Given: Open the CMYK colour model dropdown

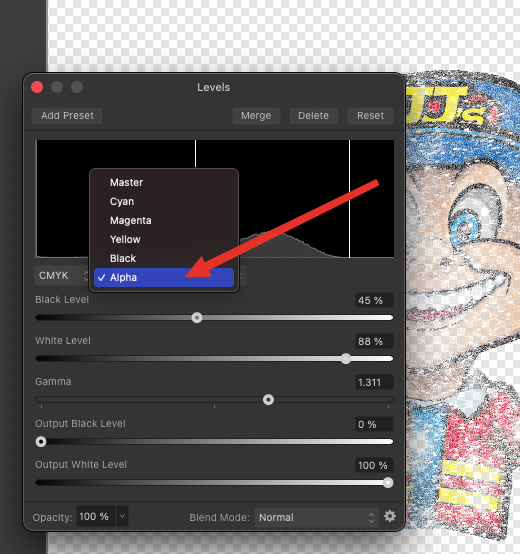Looking at the screenshot, I should pyautogui.click(x=62, y=276).
